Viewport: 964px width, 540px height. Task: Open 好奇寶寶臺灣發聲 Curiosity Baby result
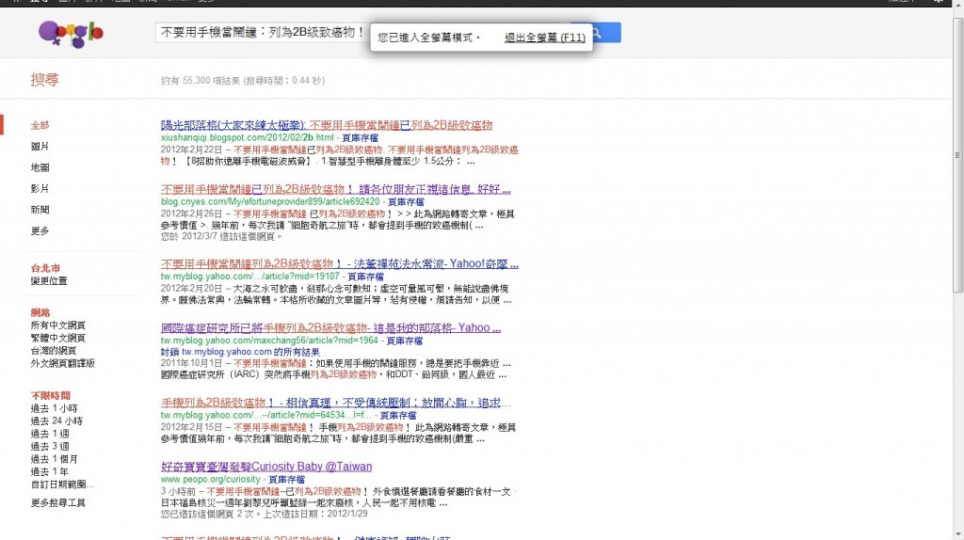click(x=266, y=467)
